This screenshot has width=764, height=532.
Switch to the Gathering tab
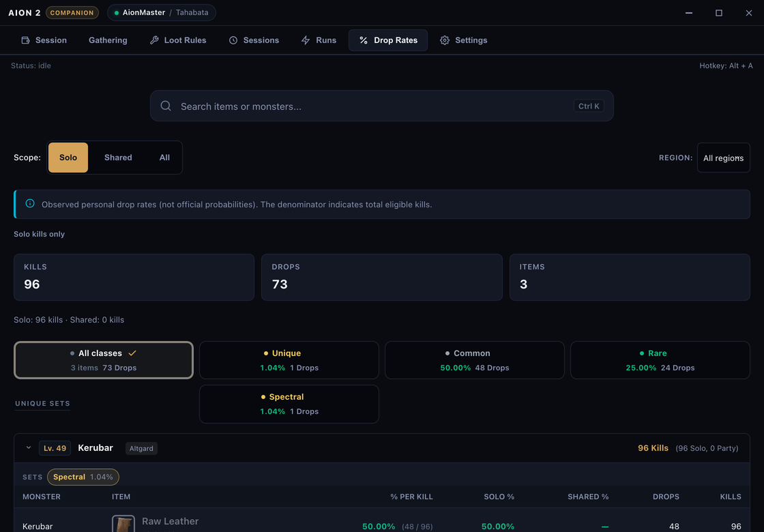point(108,40)
